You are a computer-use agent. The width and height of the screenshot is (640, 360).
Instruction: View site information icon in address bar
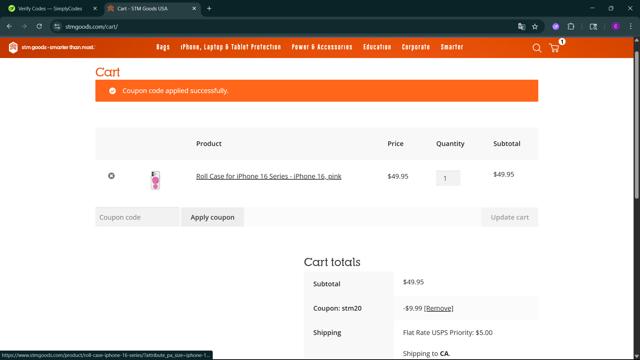pos(57,27)
